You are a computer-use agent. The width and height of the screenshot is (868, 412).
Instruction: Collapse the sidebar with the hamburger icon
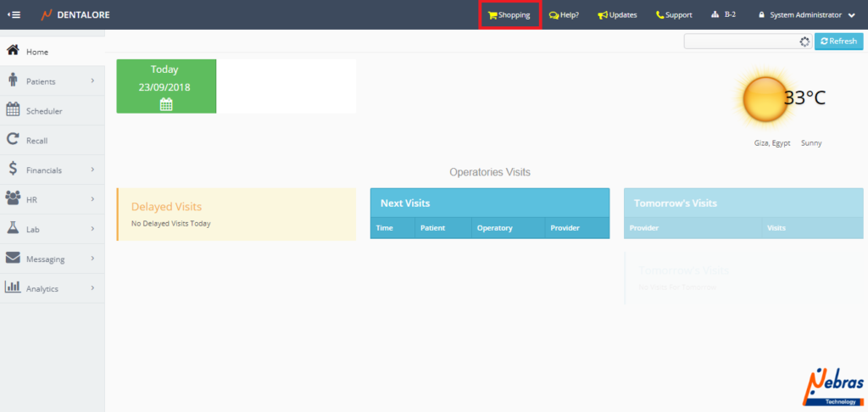click(14, 14)
